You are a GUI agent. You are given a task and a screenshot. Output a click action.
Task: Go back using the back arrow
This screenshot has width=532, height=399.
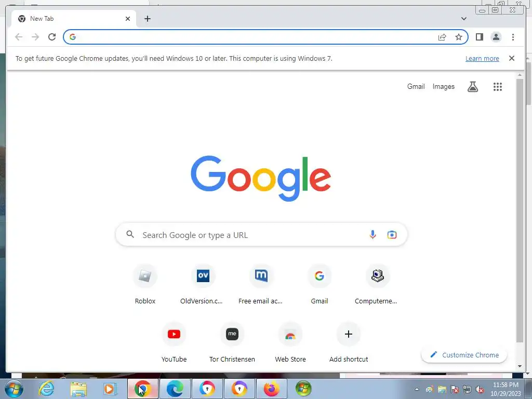(x=19, y=37)
